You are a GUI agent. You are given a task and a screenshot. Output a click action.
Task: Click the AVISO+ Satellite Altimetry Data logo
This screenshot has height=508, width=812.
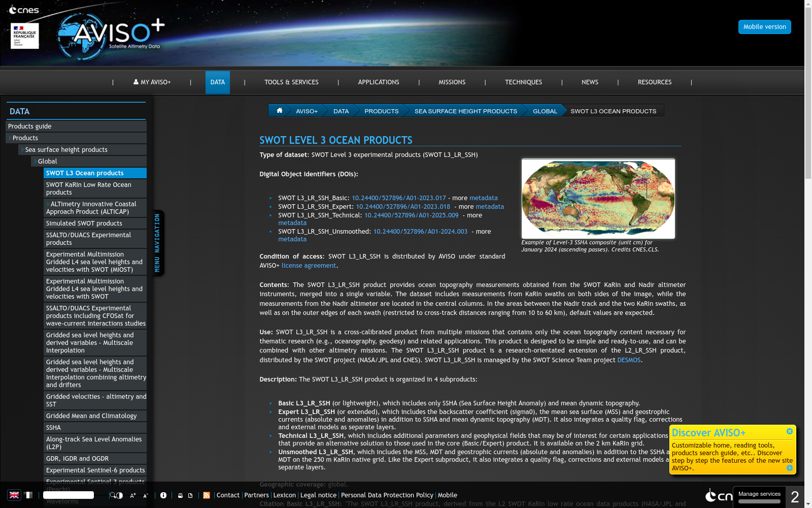pyautogui.click(x=111, y=37)
